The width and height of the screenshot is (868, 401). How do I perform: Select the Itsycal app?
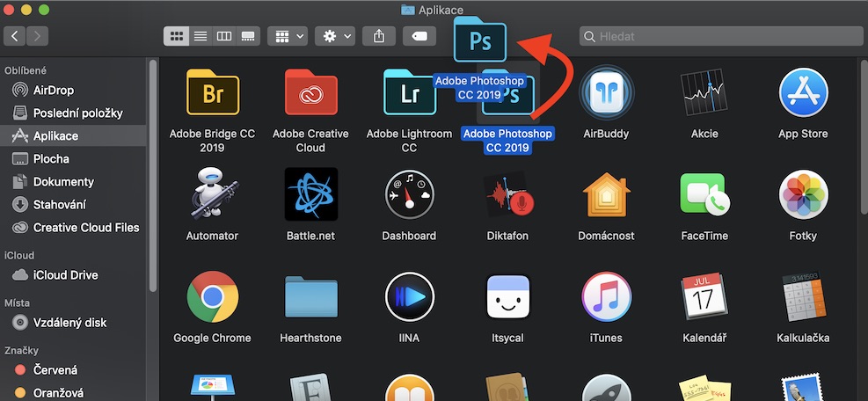click(x=507, y=297)
